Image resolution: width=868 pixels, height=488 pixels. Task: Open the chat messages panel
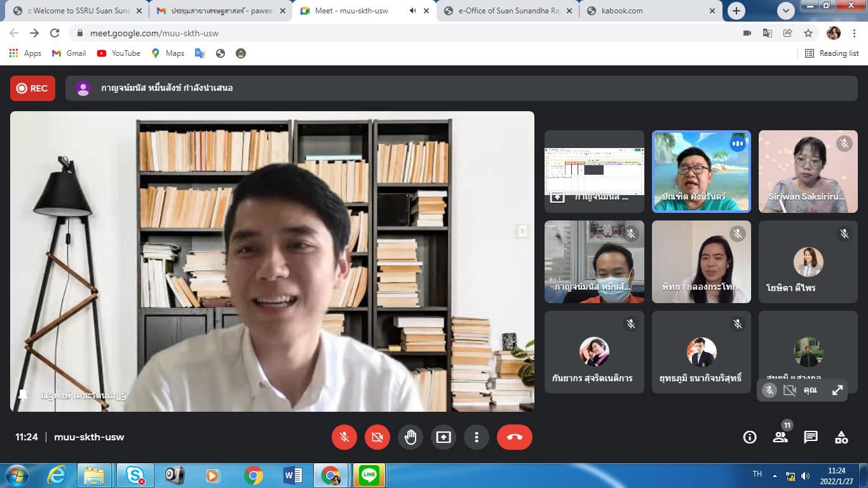pos(811,437)
